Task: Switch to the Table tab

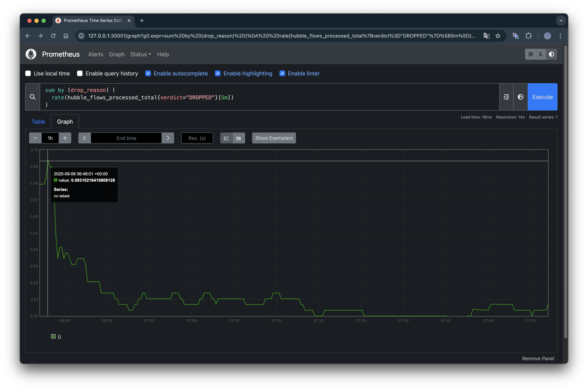Action: tap(38, 122)
